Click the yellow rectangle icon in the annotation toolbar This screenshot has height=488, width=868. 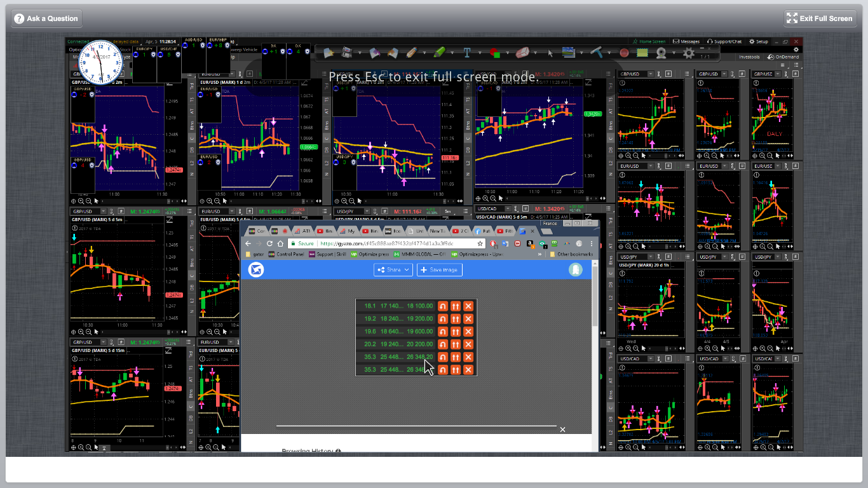tap(642, 53)
